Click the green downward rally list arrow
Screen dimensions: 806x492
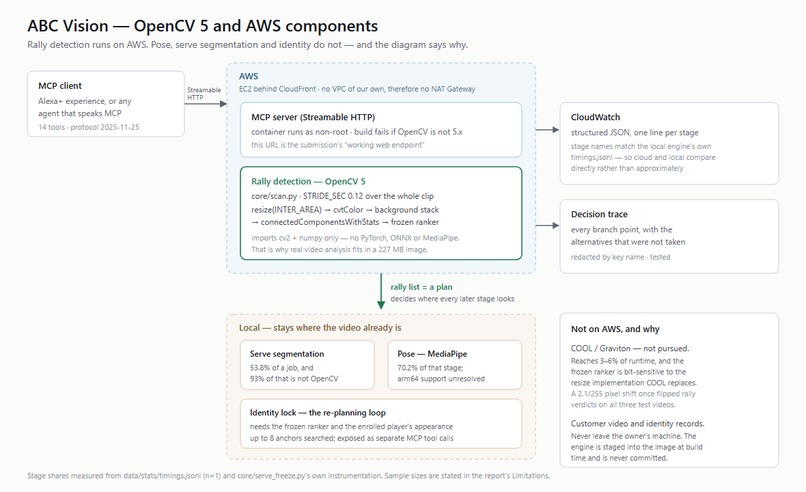click(381, 291)
